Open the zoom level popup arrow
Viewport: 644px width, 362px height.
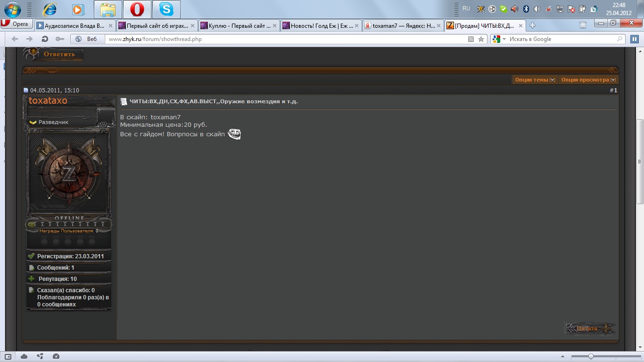coord(563,356)
